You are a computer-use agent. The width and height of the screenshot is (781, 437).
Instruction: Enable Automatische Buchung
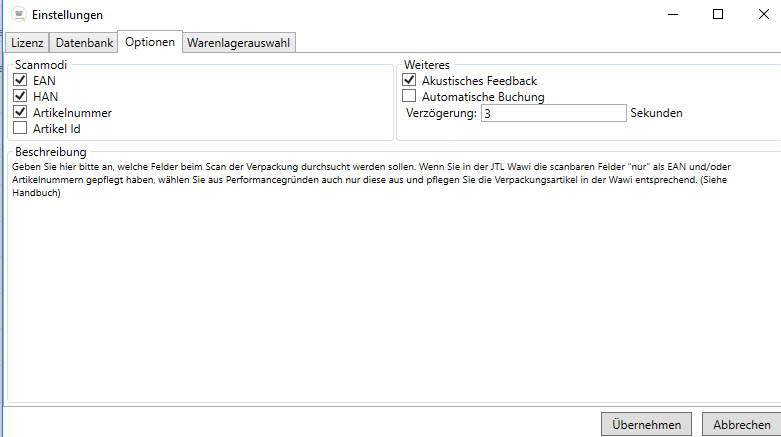click(x=409, y=97)
